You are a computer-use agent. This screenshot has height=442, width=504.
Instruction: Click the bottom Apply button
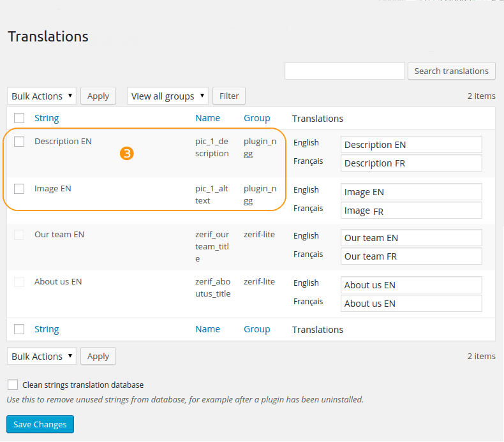click(x=98, y=356)
